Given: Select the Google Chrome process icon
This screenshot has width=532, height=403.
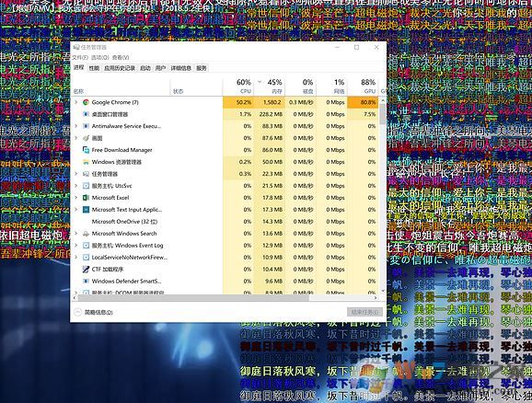Looking at the screenshot, I should (x=86, y=102).
